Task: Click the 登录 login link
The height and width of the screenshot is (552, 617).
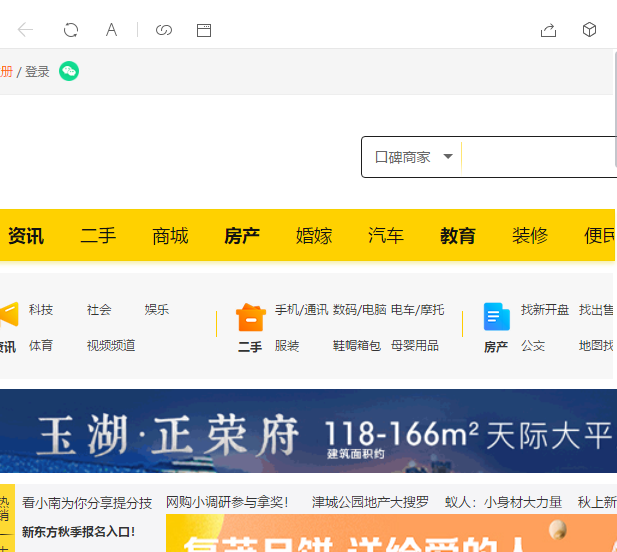Action: [37, 72]
